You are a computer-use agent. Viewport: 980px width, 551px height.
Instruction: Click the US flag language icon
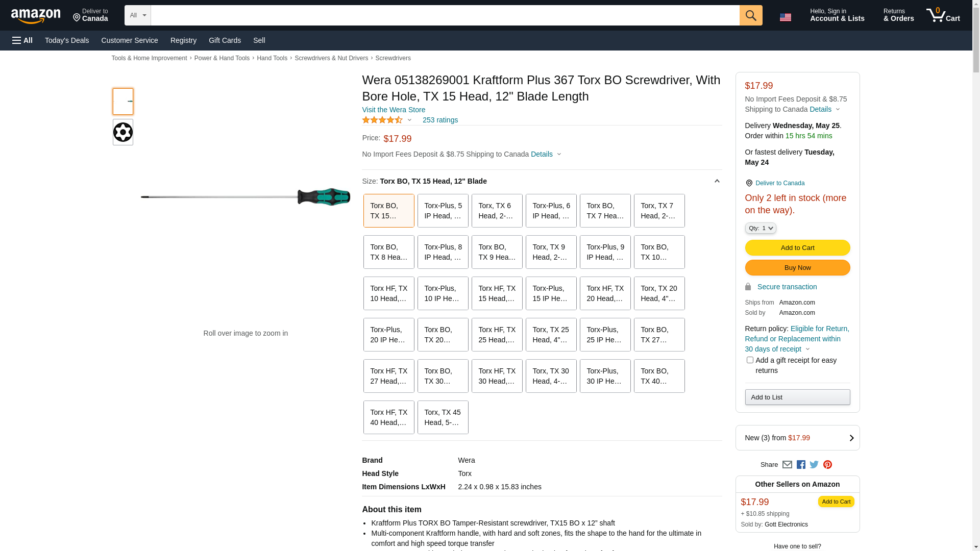coord(785,17)
